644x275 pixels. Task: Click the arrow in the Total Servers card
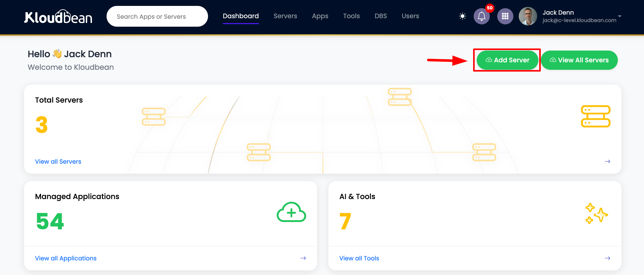point(607,161)
